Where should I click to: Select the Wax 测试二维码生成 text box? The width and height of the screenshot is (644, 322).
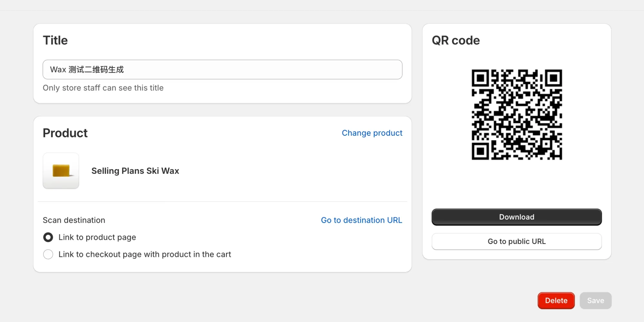[x=222, y=69]
